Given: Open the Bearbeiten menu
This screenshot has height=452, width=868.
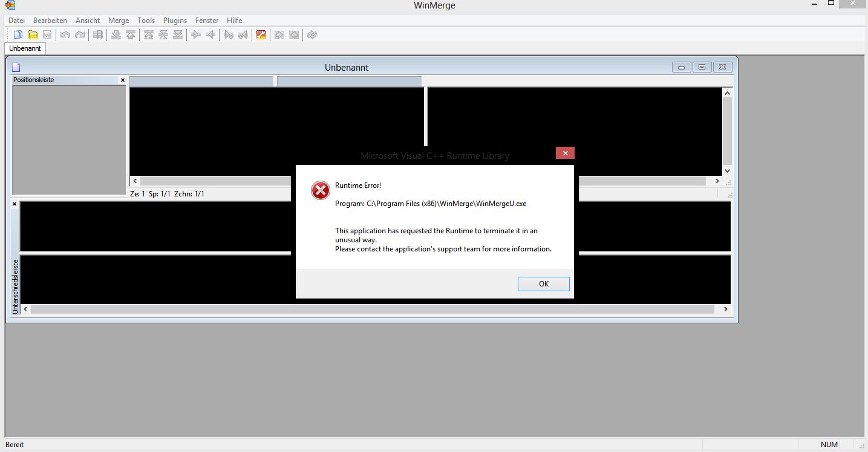Looking at the screenshot, I should [50, 21].
